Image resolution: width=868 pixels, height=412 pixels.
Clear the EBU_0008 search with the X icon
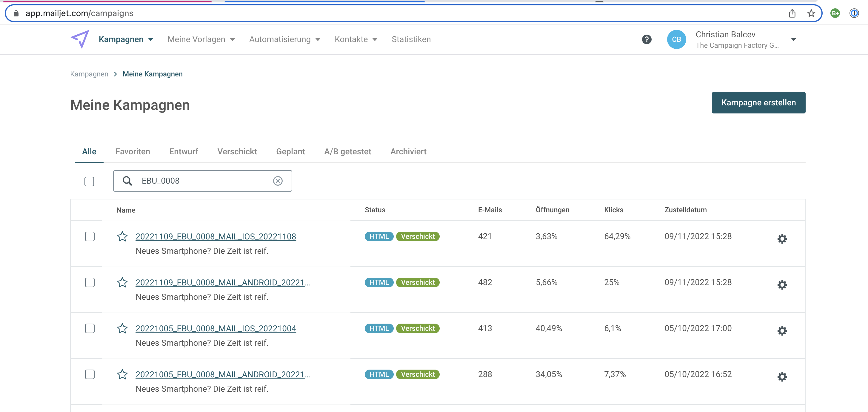click(x=278, y=181)
